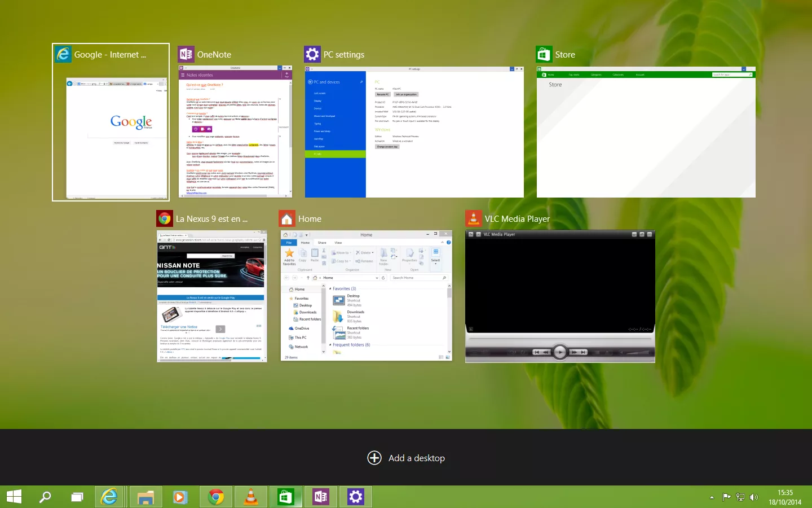This screenshot has width=812, height=508.
Task: Open the Store icon on the taskbar
Action: pos(285,497)
